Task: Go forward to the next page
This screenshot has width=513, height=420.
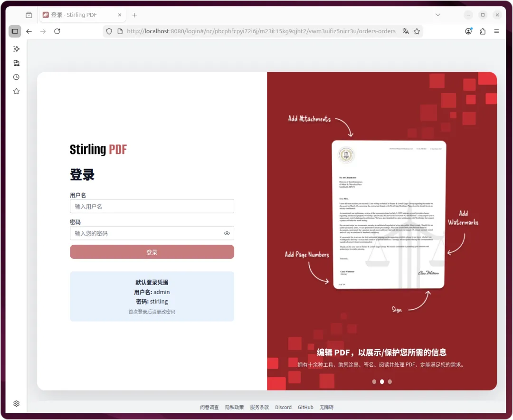Action: (43, 31)
